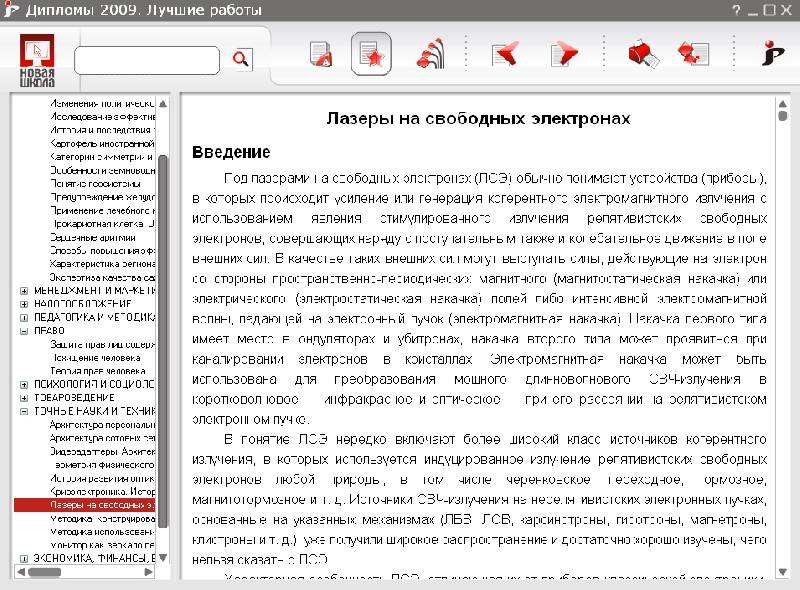Expand the ТОВАРОВЕДЕНИЕ category
This screenshot has width=800, height=590.
click(23, 398)
